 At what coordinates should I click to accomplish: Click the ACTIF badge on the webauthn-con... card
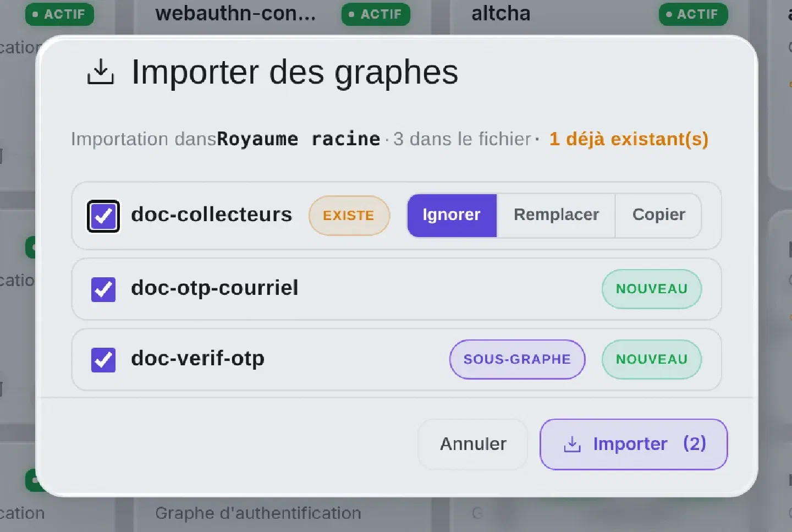click(x=376, y=14)
